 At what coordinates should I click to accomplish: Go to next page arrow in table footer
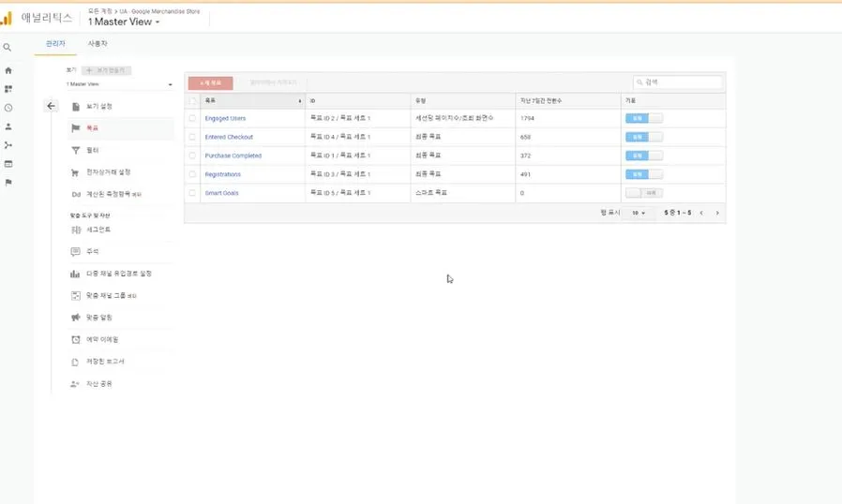(717, 213)
